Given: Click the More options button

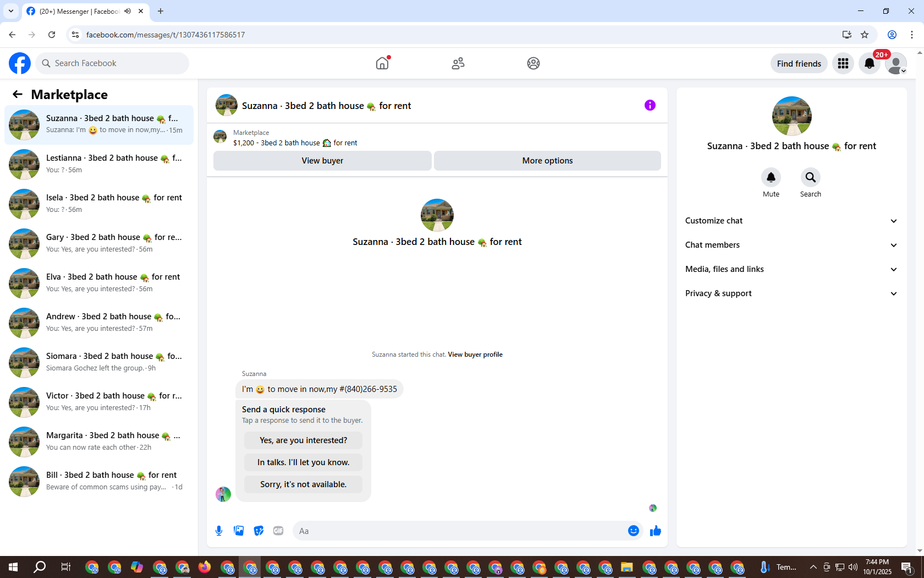Looking at the screenshot, I should click(547, 161).
